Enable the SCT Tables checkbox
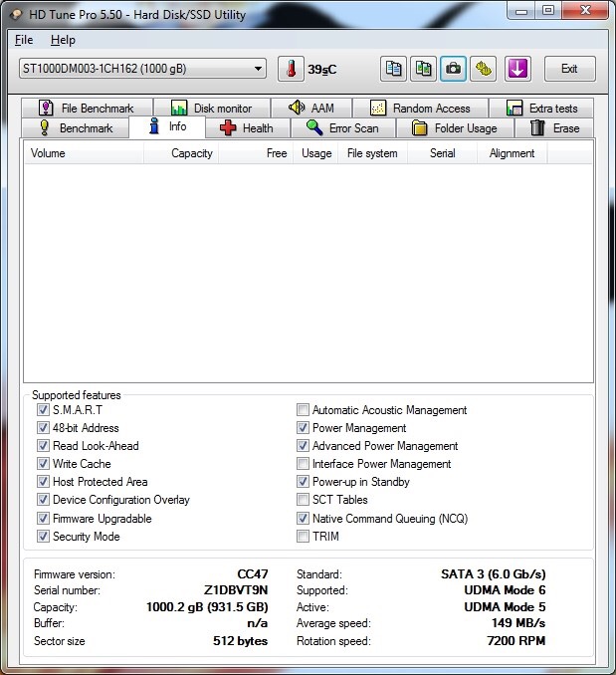This screenshot has height=675, width=616. pos(303,500)
